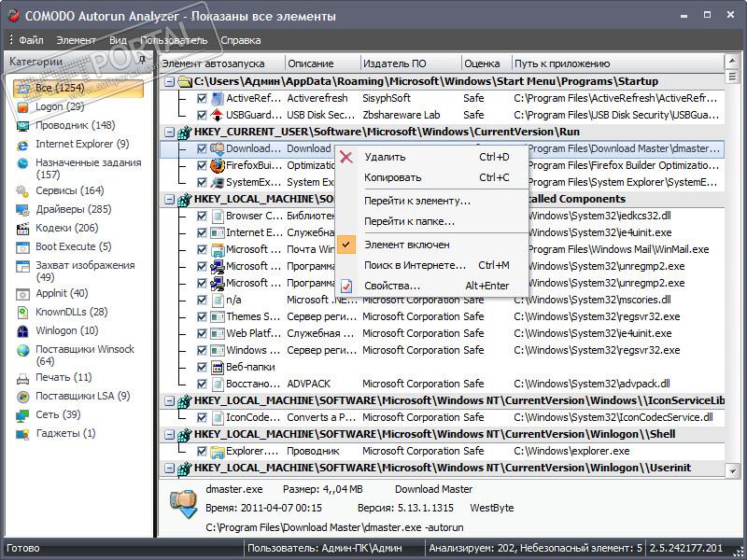The height and width of the screenshot is (560, 747).
Task: Open the Проводник category icon
Action: (x=22, y=126)
